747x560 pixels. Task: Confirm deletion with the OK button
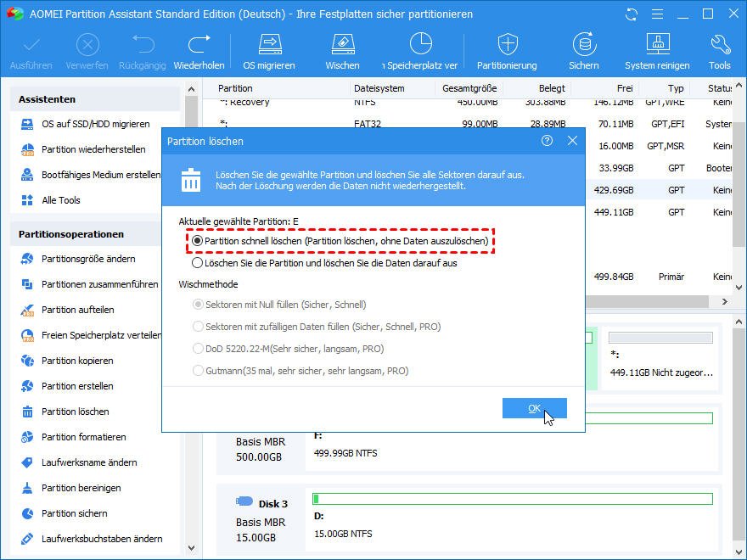[x=535, y=408]
